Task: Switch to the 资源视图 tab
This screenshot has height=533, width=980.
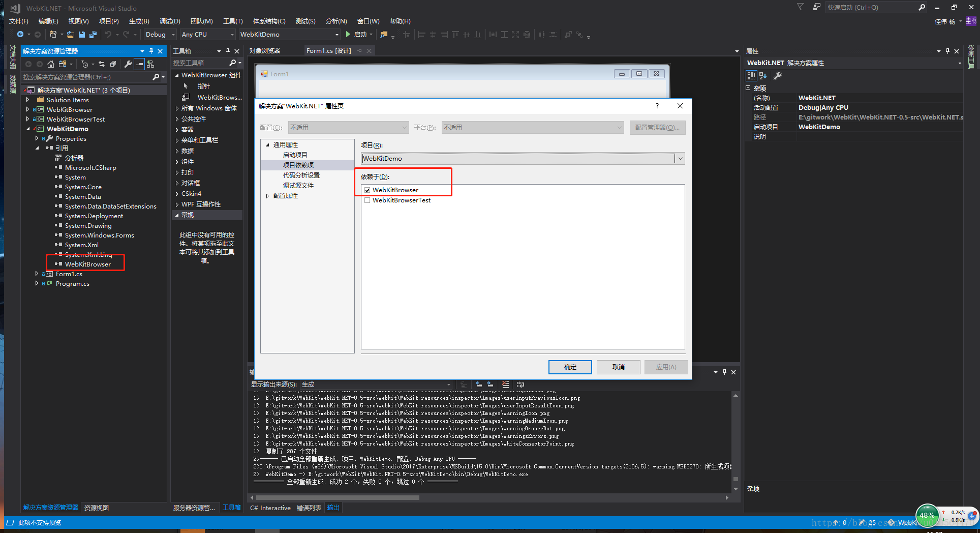Action: pyautogui.click(x=97, y=508)
